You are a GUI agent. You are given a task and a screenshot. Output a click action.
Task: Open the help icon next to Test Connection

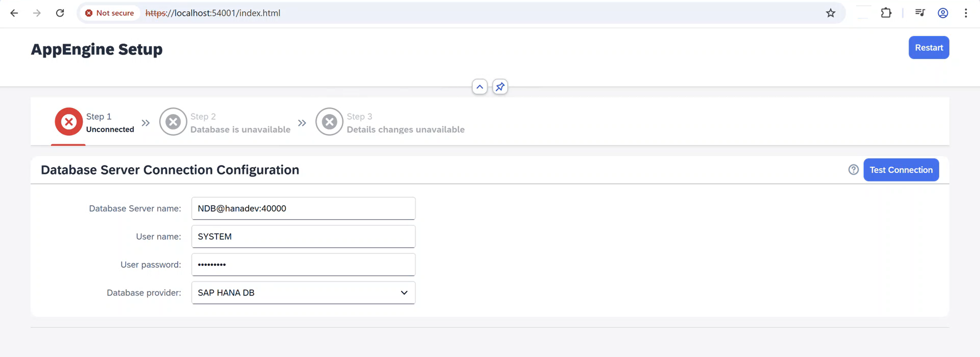tap(853, 170)
